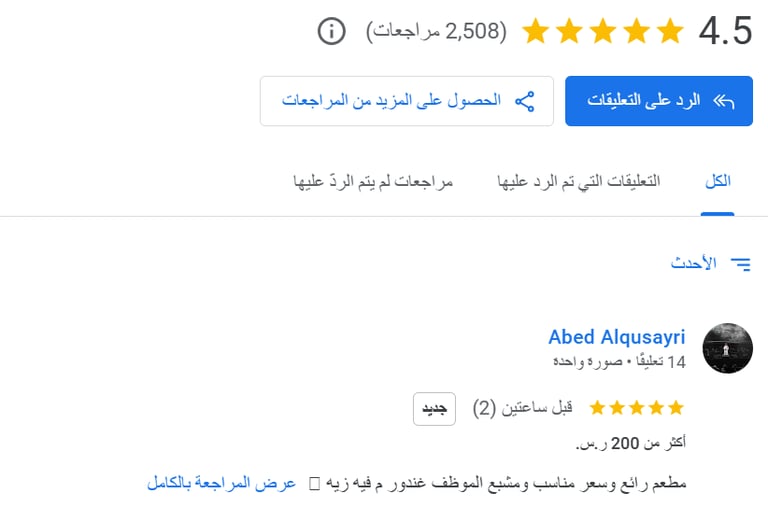This screenshot has width=768, height=512.
Task: Click the الرد على التعليقات button
Action: [659, 101]
